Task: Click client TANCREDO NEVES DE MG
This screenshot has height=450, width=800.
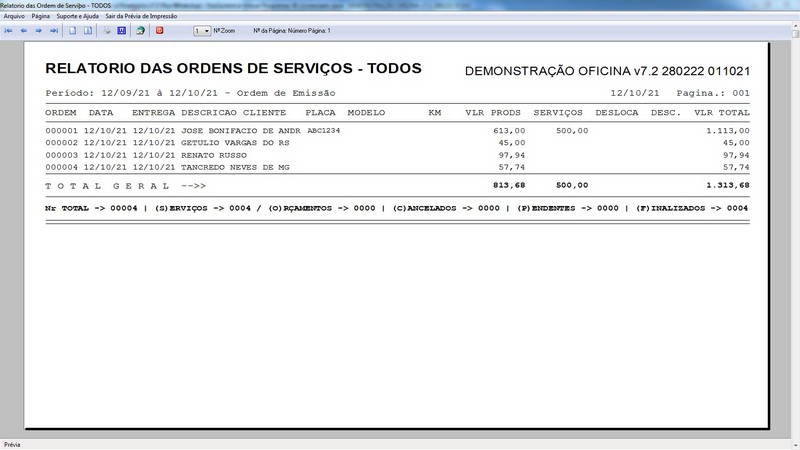Action: (235, 167)
